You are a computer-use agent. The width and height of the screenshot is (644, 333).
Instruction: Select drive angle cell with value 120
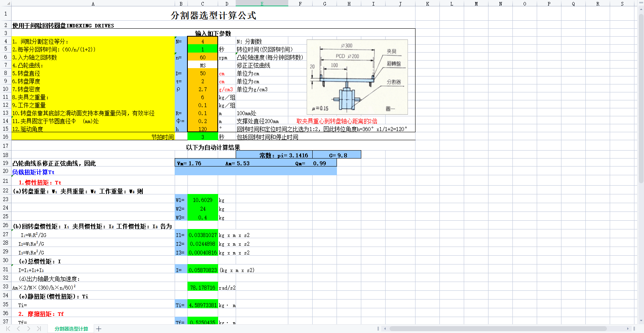coord(203,129)
